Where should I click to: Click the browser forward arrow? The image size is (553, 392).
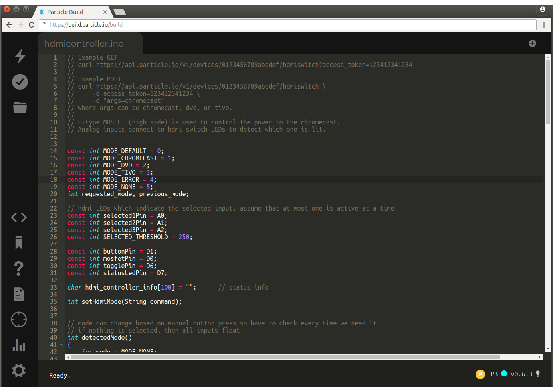[x=20, y=25]
